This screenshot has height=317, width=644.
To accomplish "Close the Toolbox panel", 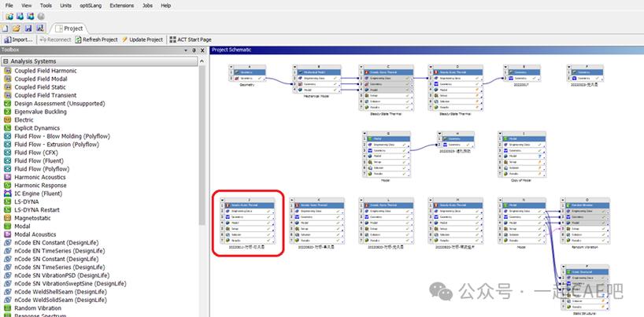I will click(x=202, y=50).
